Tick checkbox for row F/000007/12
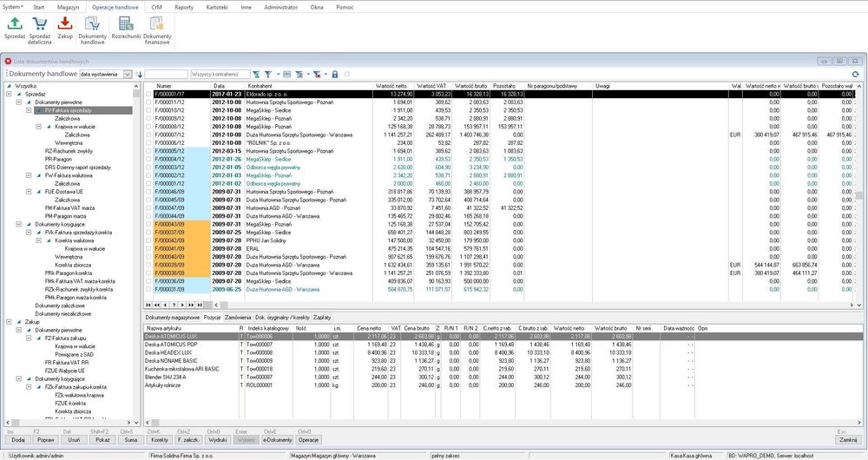 point(148,135)
